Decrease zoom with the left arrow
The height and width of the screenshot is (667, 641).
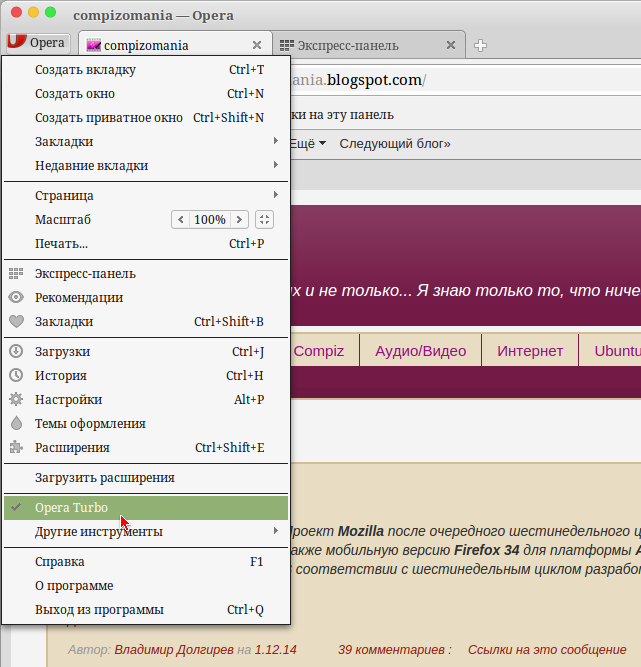click(x=181, y=219)
